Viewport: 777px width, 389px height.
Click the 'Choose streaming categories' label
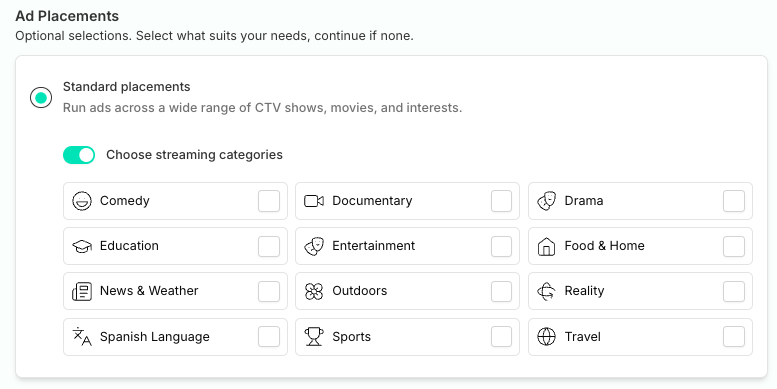pos(194,155)
